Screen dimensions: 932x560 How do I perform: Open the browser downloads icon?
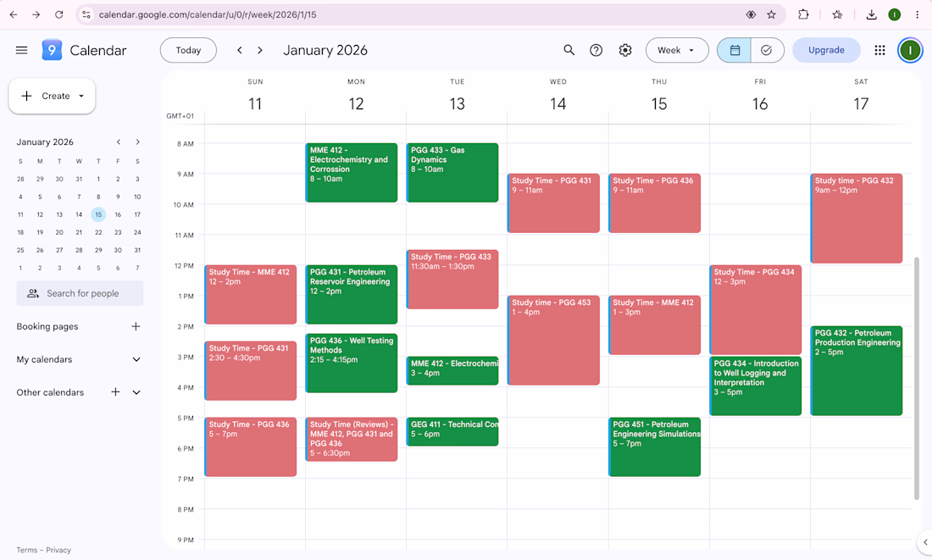coord(871,15)
